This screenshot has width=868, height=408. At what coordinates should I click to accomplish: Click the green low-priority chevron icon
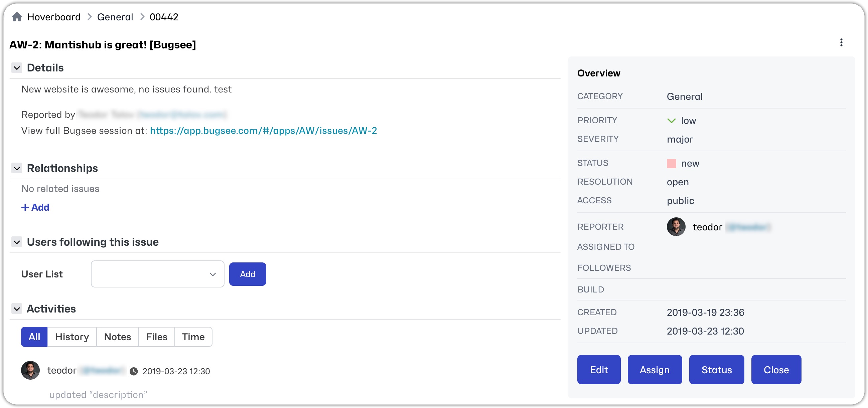point(671,121)
